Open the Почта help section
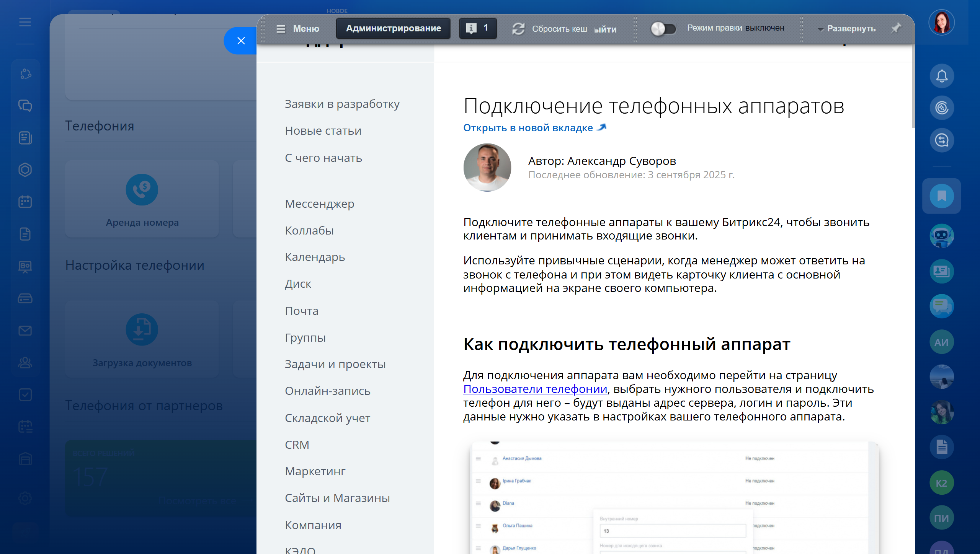980x554 pixels. point(302,311)
